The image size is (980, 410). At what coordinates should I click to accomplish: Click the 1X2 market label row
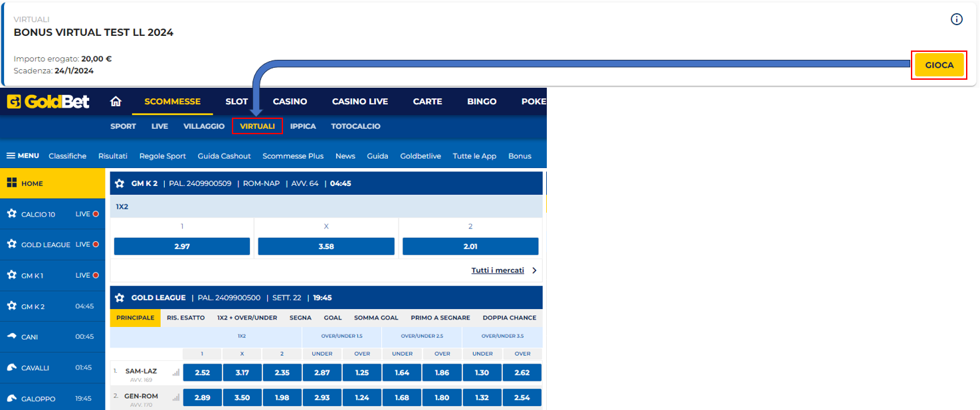(326, 207)
